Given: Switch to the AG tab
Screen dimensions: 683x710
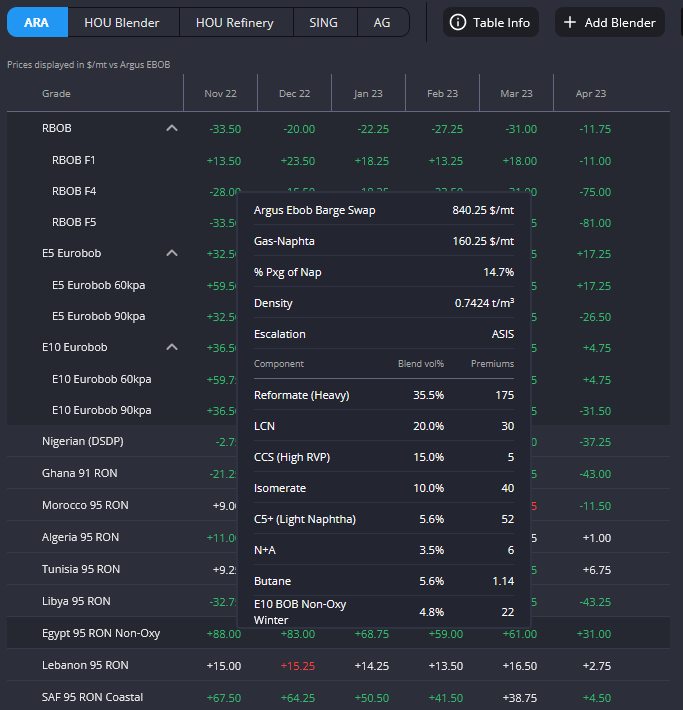Looking at the screenshot, I should coord(382,22).
